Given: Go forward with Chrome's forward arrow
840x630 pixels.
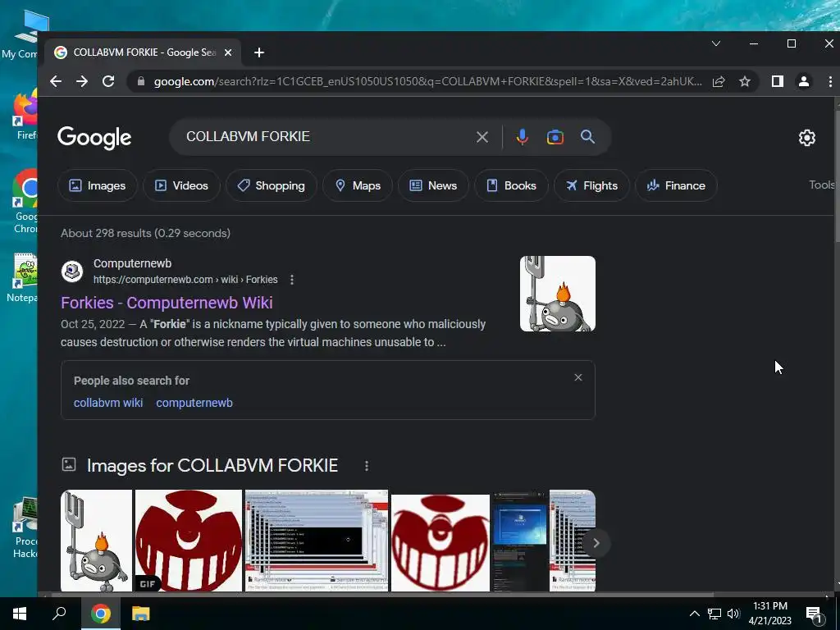Looking at the screenshot, I should tap(82, 81).
